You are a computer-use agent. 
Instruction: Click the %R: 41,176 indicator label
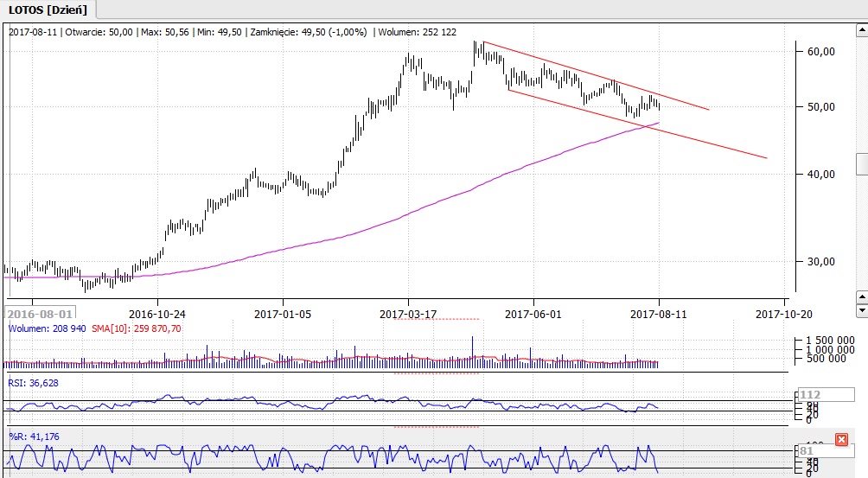[35, 437]
